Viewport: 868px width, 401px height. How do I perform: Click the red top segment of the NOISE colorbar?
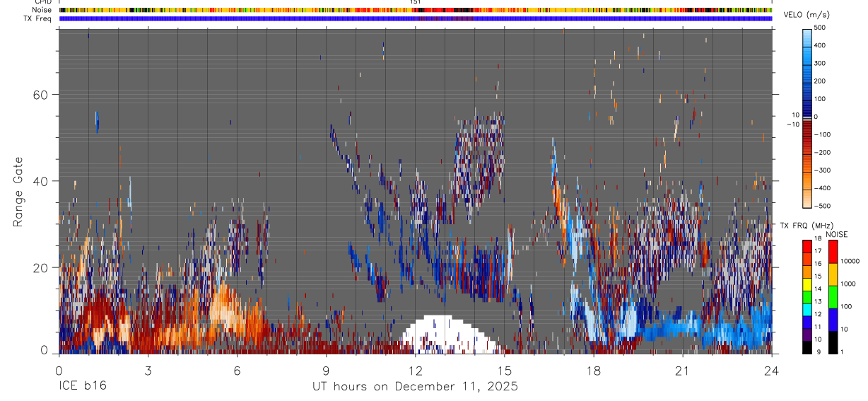[x=833, y=251]
